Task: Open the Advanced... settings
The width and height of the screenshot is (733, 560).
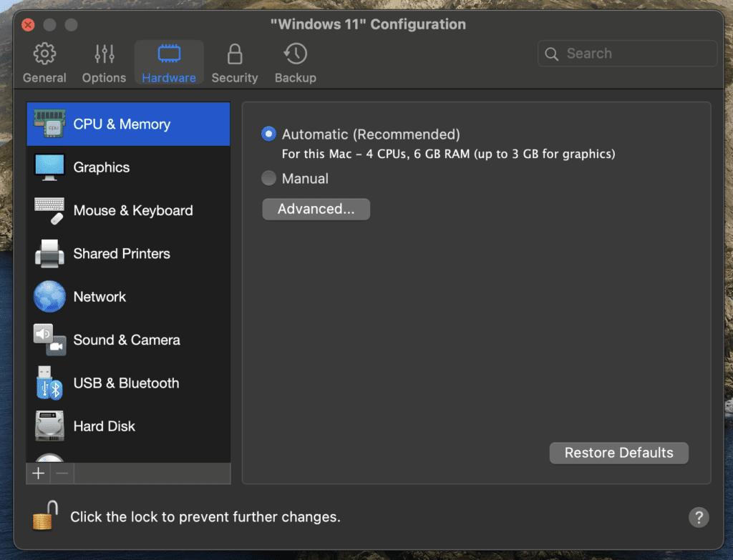Action: pyautogui.click(x=316, y=209)
